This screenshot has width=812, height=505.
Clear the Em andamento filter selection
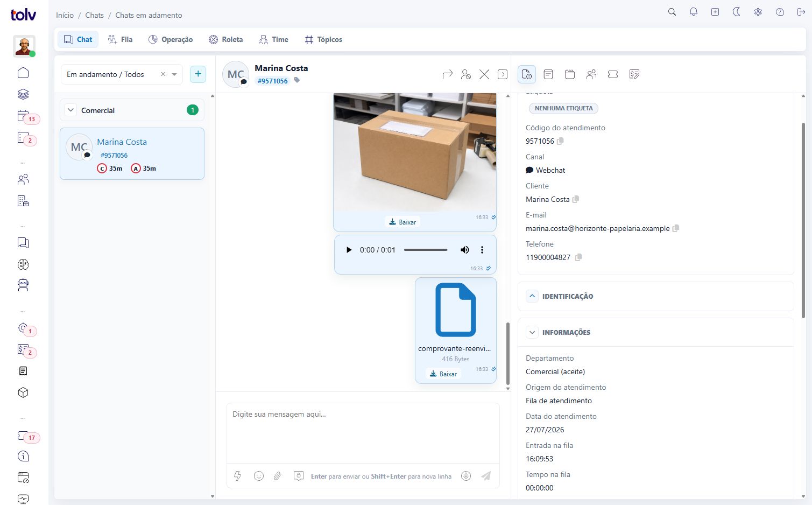(x=163, y=74)
